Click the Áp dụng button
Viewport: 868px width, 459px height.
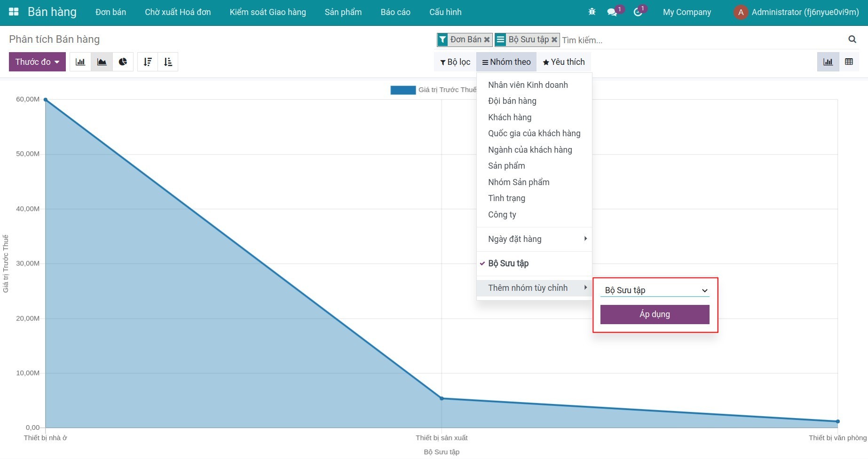(x=655, y=314)
